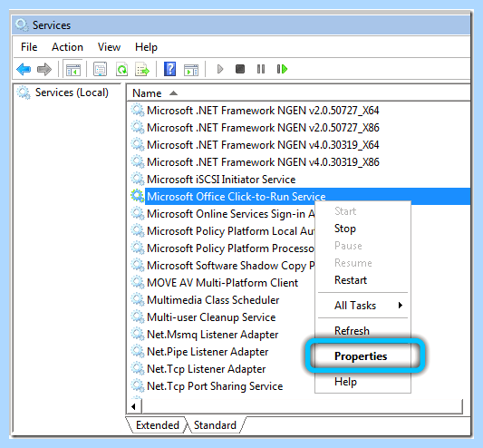Toggle Show/Hide Console Tree toolbar icon
This screenshot has width=483, height=448.
(73, 69)
